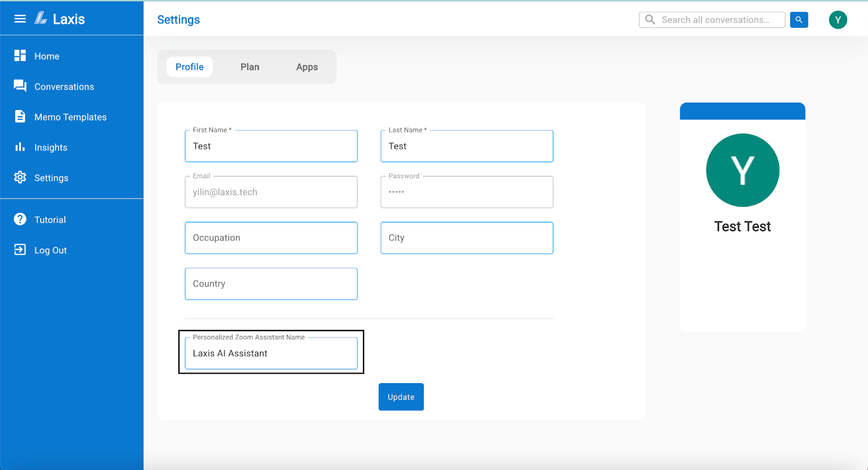Click into the Occupation field
The image size is (868, 470).
pyautogui.click(x=271, y=238)
